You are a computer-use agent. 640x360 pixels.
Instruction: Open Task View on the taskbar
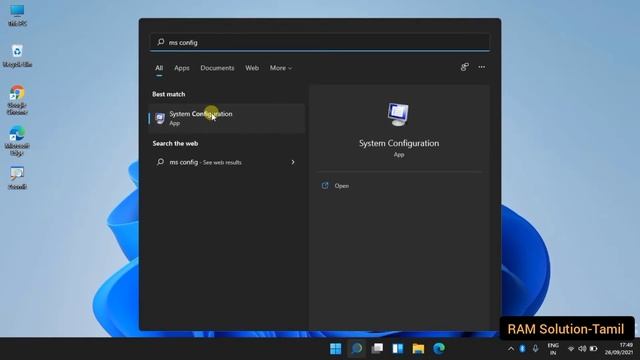pos(378,348)
